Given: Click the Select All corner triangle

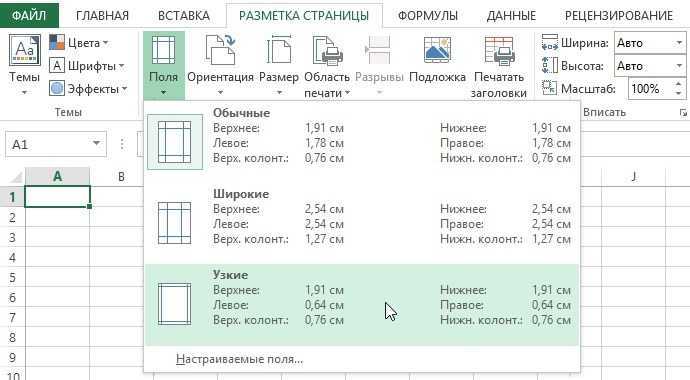Looking at the screenshot, I should [x=16, y=177].
